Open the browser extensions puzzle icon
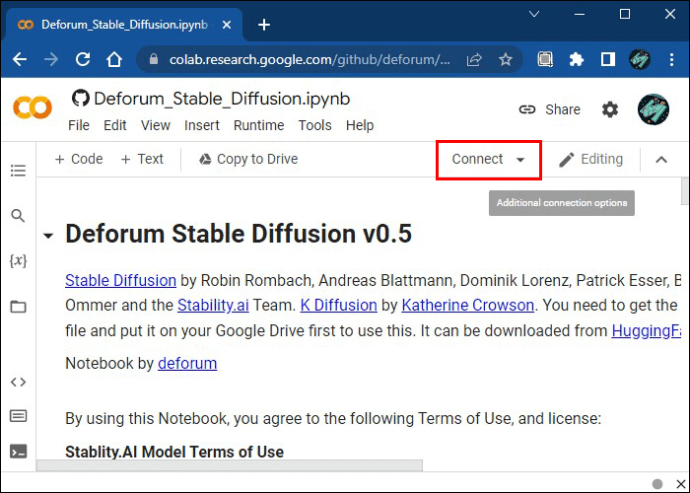The height and width of the screenshot is (493, 690). pyautogui.click(x=576, y=59)
